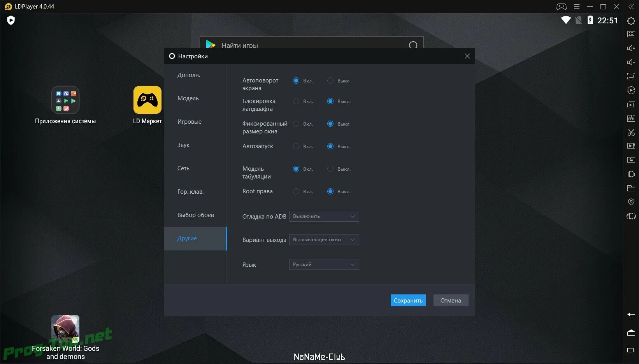The height and width of the screenshot is (364, 639).
Task: Select Вкл. for Модель табуляции
Action: tap(296, 169)
